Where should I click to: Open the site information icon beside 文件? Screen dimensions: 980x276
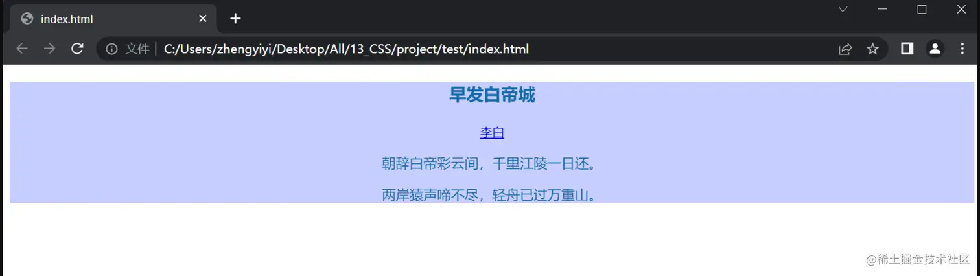click(x=111, y=49)
